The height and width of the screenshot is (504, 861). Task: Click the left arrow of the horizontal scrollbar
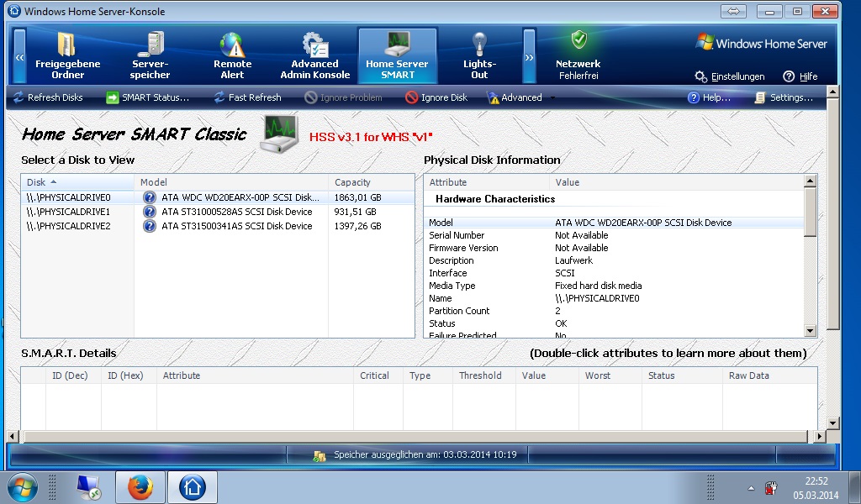pos(13,437)
